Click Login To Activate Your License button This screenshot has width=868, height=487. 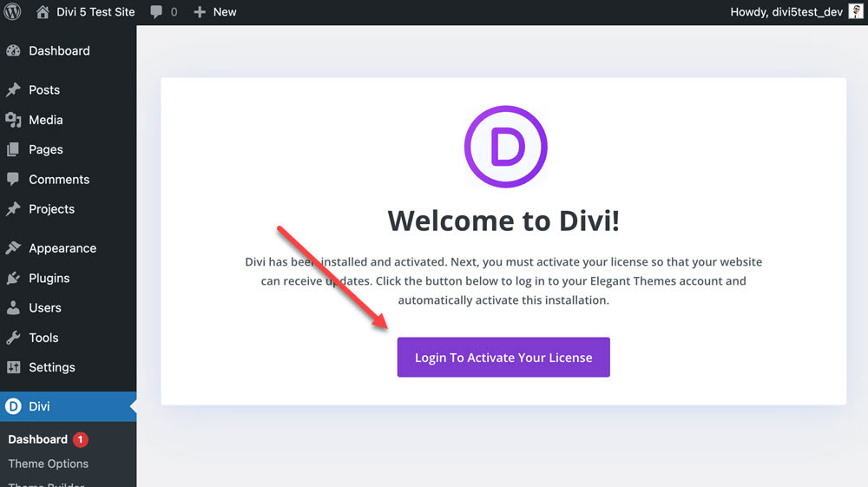pyautogui.click(x=503, y=358)
